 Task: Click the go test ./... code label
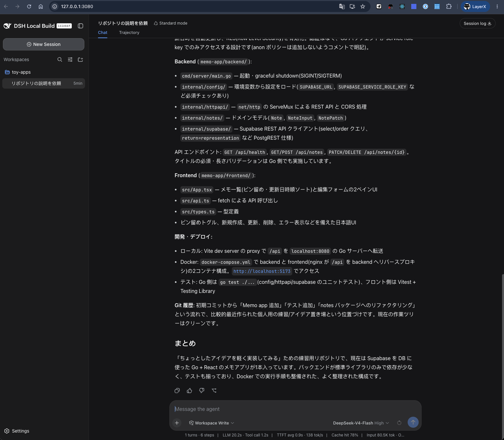pyautogui.click(x=237, y=282)
